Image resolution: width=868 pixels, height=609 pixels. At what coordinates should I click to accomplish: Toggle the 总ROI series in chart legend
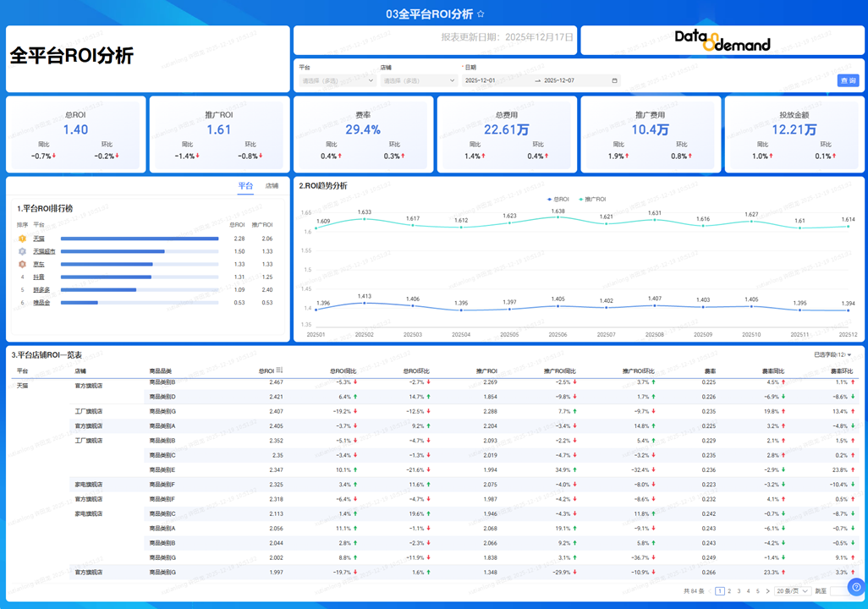[558, 200]
